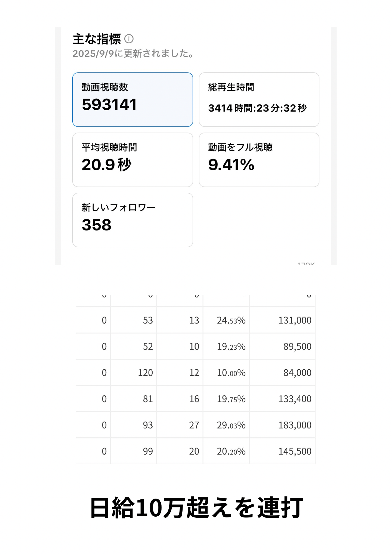Click the 145,500 table cell
Image resolution: width=392 pixels, height=554 pixels.
[294, 452]
